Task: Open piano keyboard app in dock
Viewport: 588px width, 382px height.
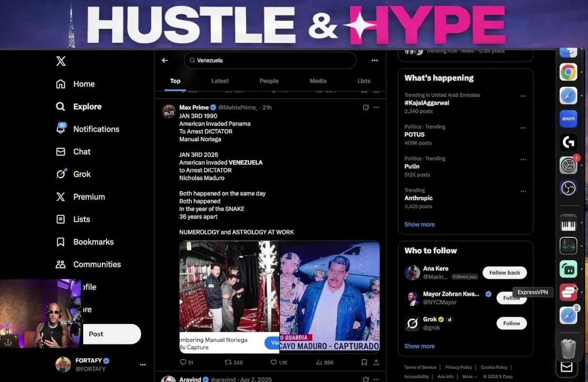Action: point(568,223)
